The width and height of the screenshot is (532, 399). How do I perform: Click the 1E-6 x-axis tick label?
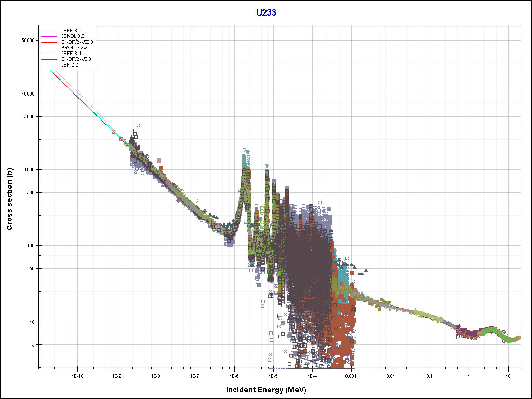tap(234, 375)
